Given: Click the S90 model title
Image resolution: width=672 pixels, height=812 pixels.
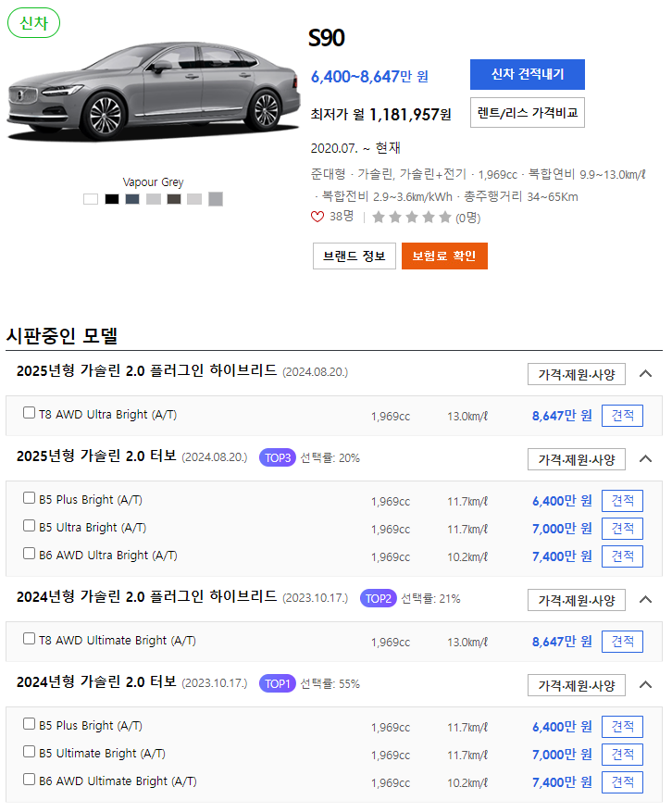Looking at the screenshot, I should (x=326, y=38).
